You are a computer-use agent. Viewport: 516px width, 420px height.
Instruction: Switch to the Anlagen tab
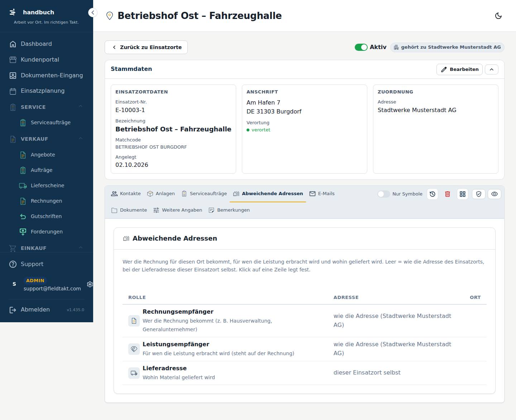(x=161, y=194)
